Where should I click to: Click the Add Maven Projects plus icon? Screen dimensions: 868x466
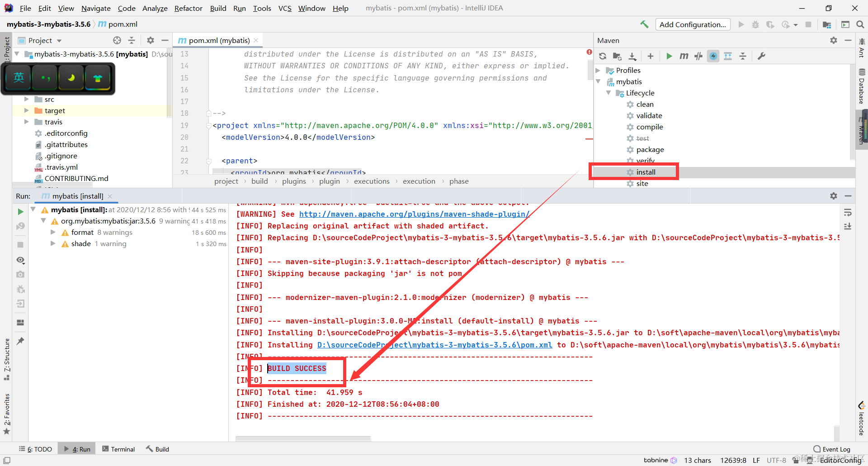click(x=651, y=56)
